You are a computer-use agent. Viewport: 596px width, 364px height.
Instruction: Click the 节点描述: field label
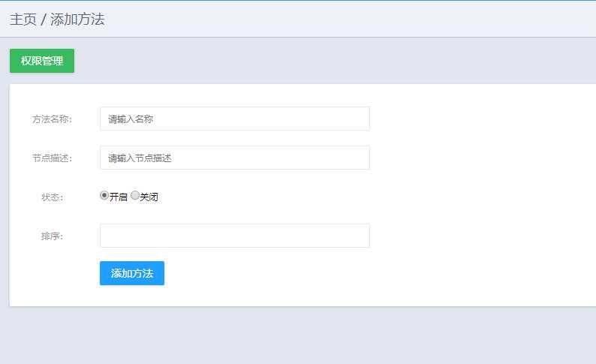pyautogui.click(x=52, y=158)
